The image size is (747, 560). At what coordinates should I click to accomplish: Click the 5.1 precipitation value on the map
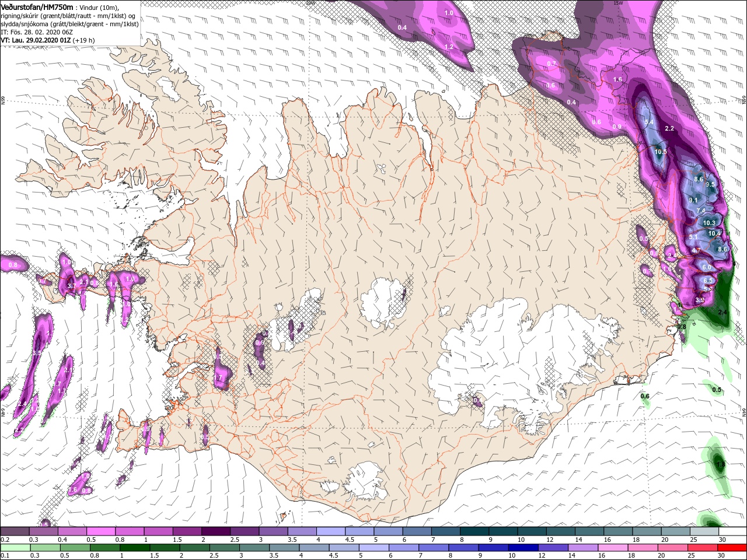click(693, 237)
